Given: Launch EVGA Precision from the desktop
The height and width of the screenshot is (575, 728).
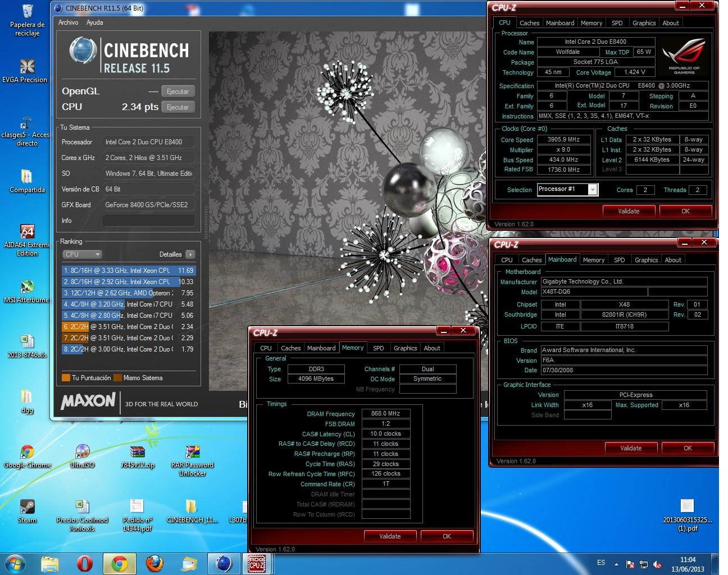Looking at the screenshot, I should click(25, 71).
